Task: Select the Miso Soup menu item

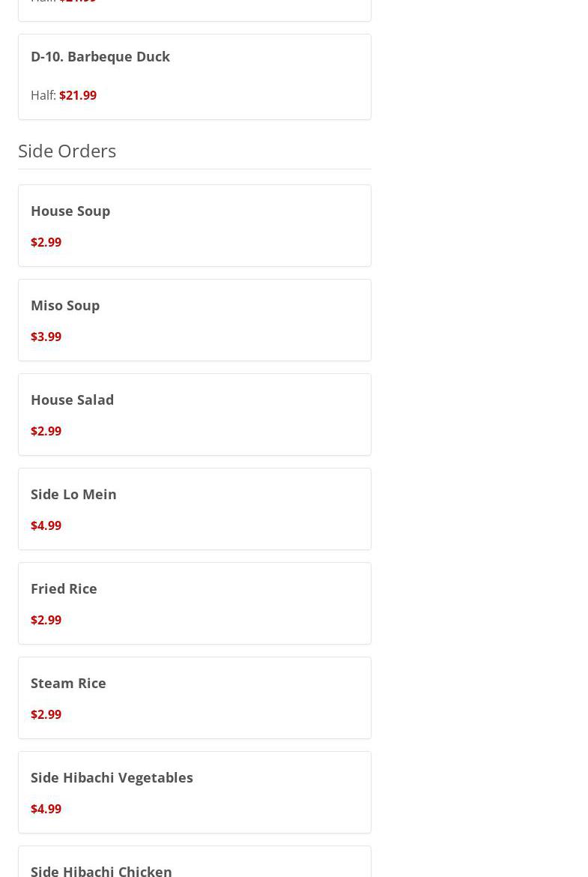Action: tap(65, 305)
